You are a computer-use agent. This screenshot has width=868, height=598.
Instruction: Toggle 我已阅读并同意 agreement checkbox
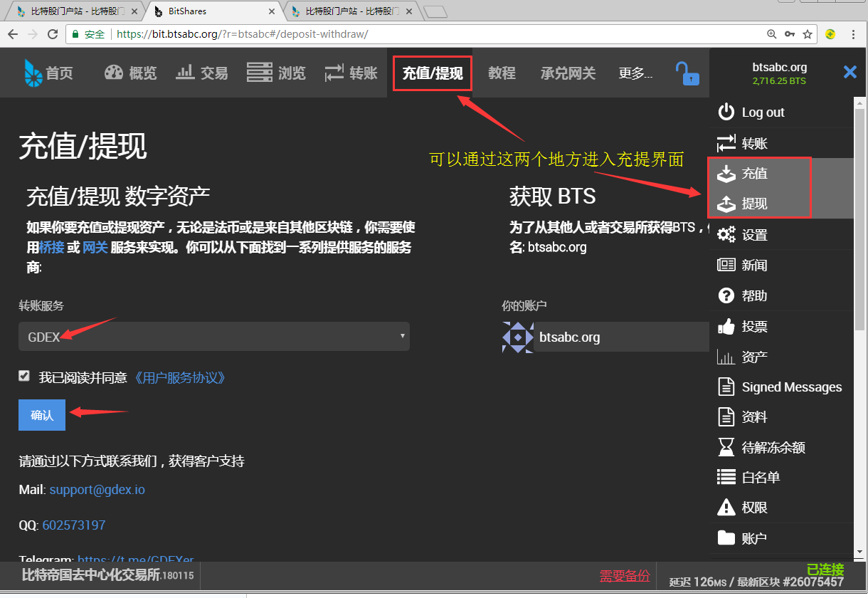[24, 376]
